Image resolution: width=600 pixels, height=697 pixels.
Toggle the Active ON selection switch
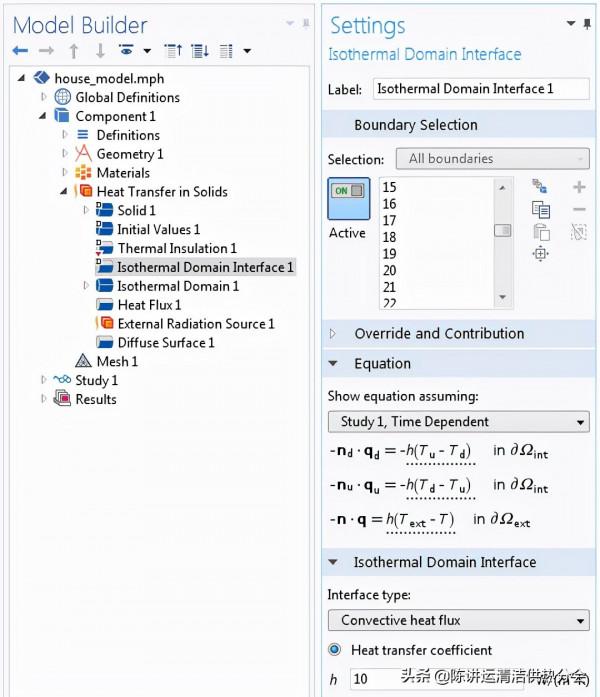[348, 198]
